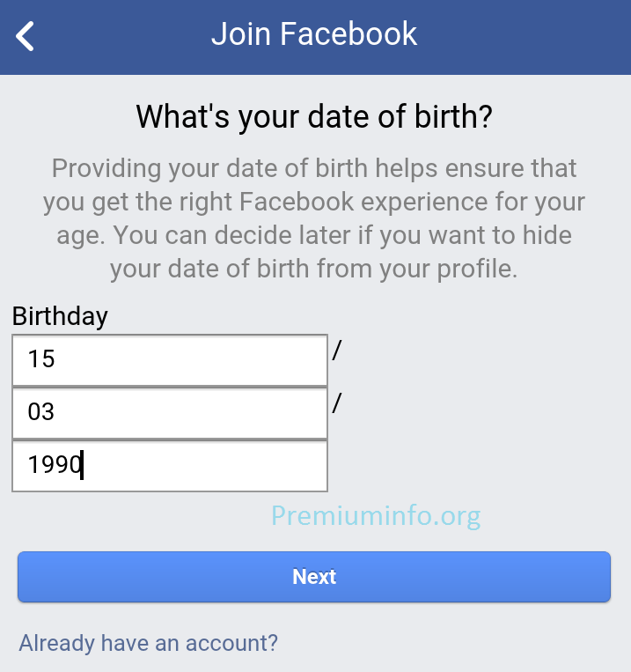The image size is (631, 672).
Task: Focus the year field showing 1990
Action: point(170,466)
